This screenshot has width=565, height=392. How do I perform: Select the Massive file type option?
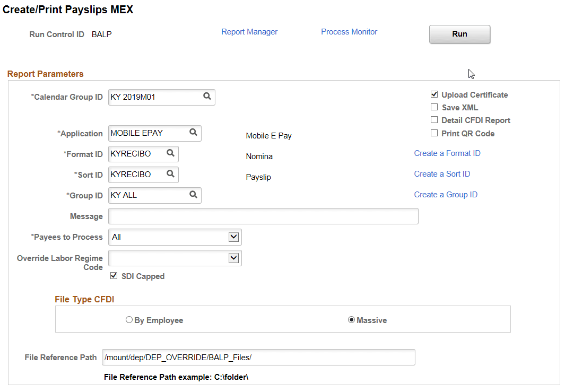352,319
